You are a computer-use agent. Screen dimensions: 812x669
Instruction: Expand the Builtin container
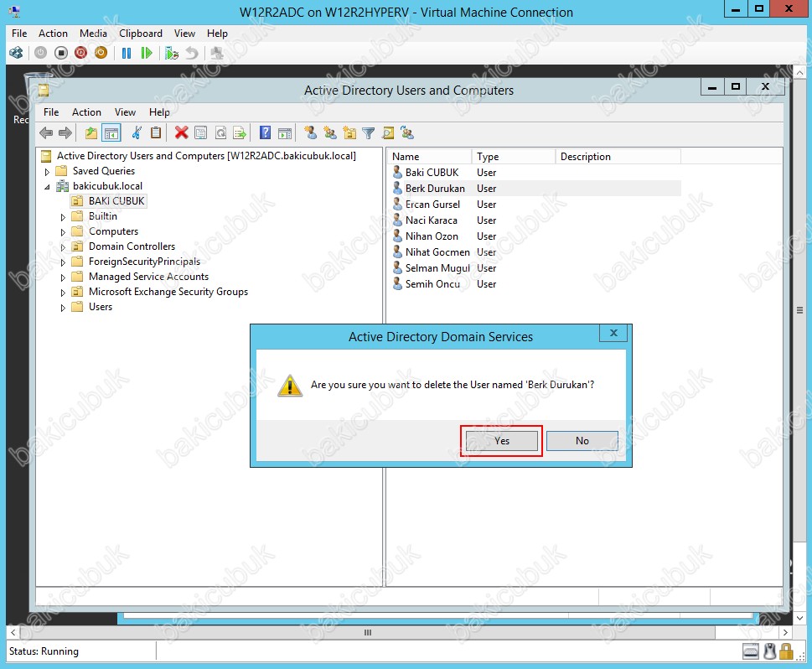point(63,217)
